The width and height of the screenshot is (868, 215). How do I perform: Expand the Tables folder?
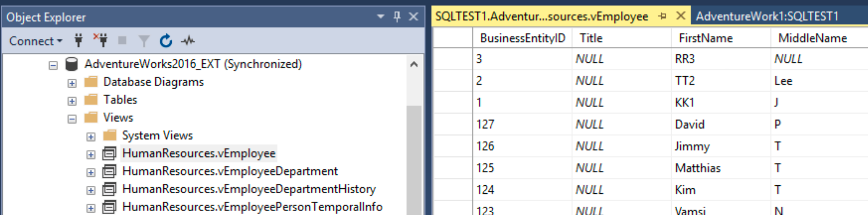pyautogui.click(x=72, y=101)
